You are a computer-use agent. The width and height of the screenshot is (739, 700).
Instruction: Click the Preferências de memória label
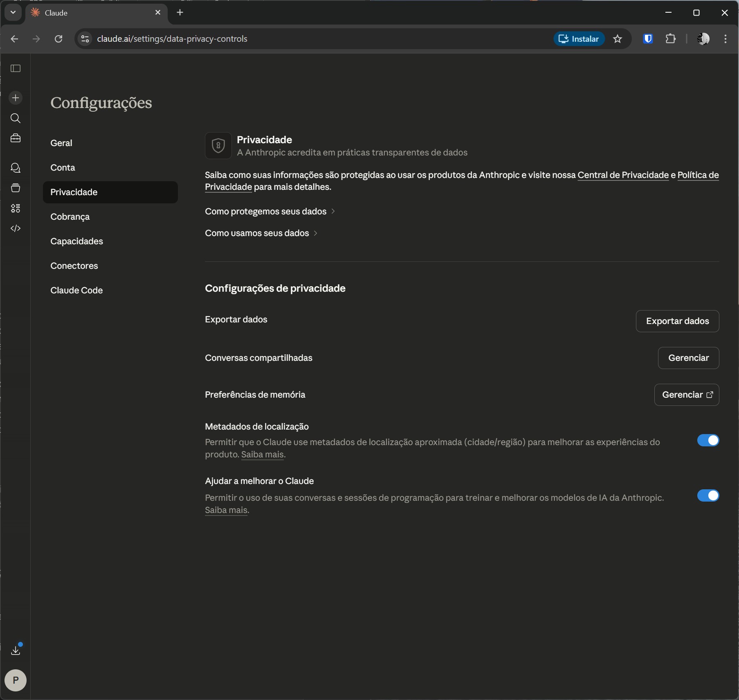[255, 395]
